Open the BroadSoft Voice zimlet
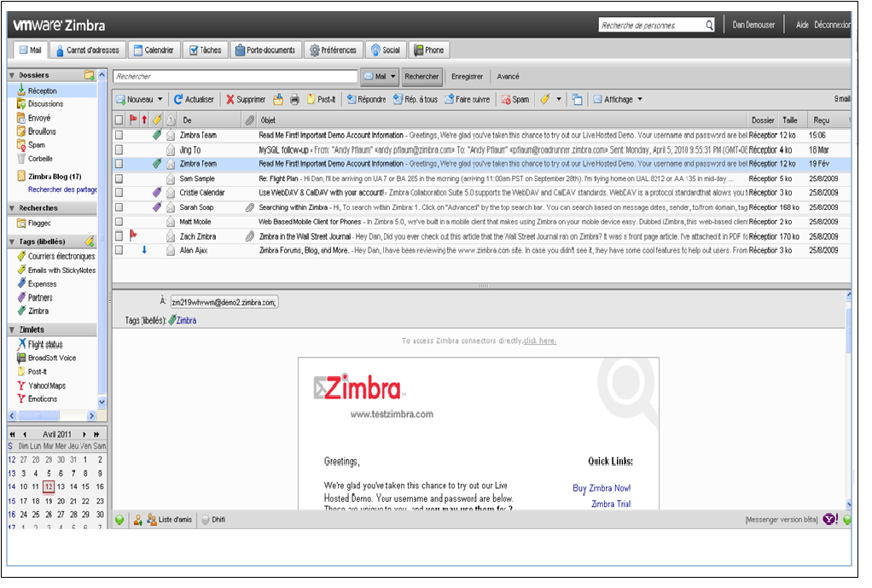The height and width of the screenshot is (588, 872). coord(47,358)
